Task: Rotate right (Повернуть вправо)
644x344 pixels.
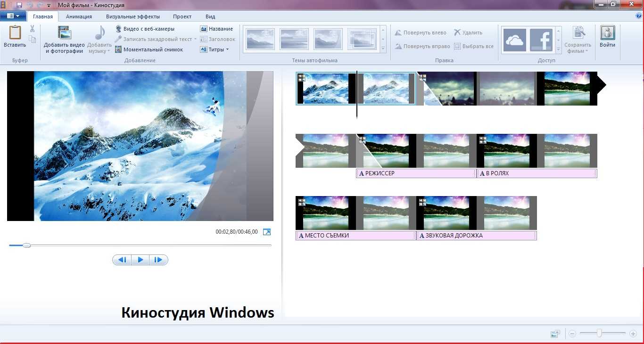Action: click(x=421, y=46)
